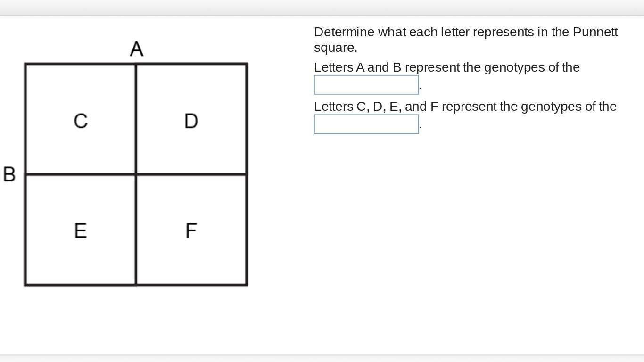This screenshot has height=362, width=644.
Task: Select the Punnett square cell labeled E
Action: (x=81, y=230)
